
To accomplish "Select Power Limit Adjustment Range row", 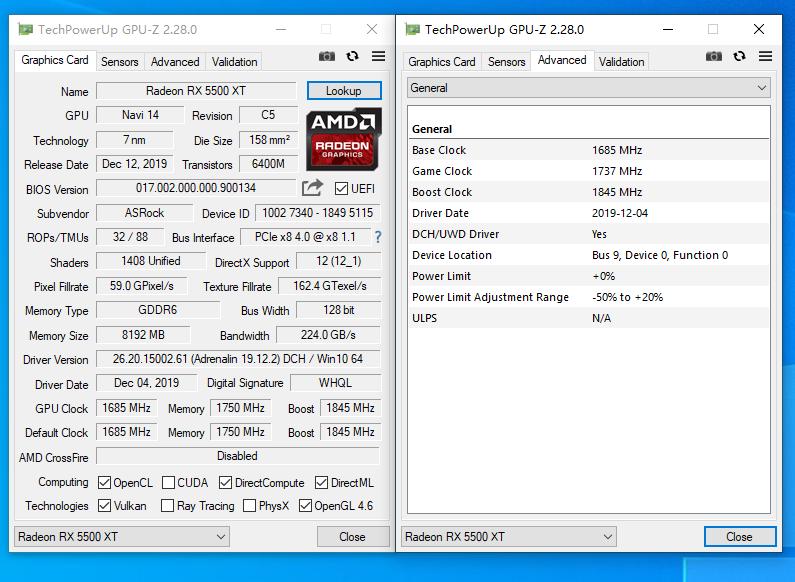I will [x=589, y=297].
